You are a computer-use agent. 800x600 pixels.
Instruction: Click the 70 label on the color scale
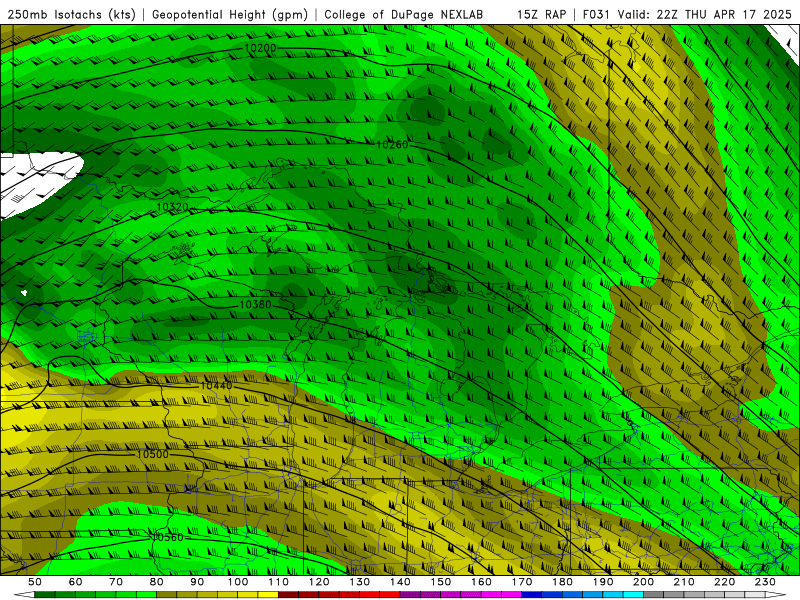116,582
